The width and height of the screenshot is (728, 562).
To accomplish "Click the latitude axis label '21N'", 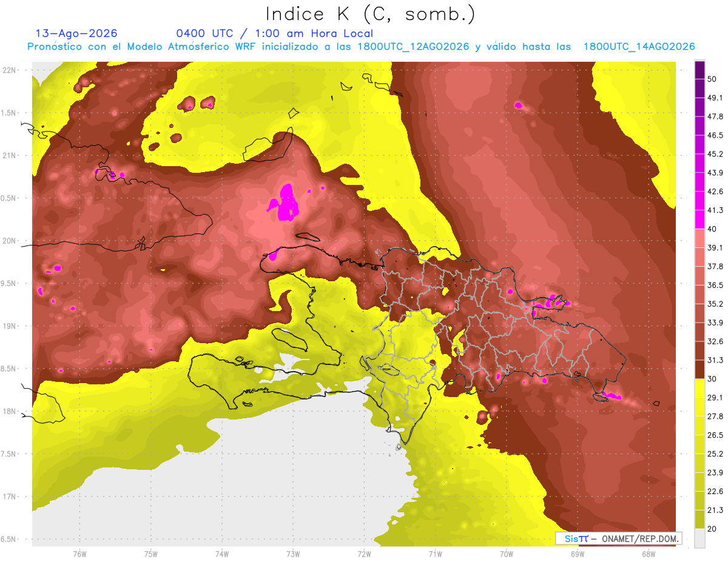I will pyautogui.click(x=8, y=155).
